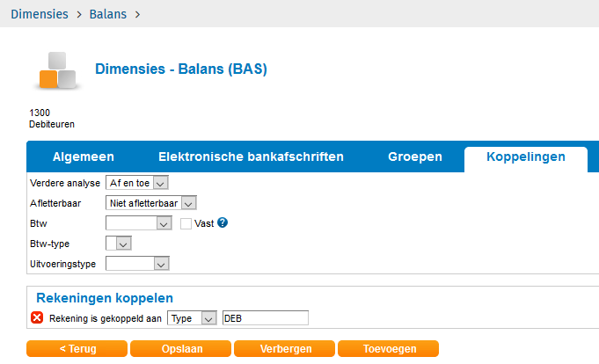Open the Verdere analyse dropdown
Image resolution: width=599 pixels, height=364 pixels.
[136, 183]
